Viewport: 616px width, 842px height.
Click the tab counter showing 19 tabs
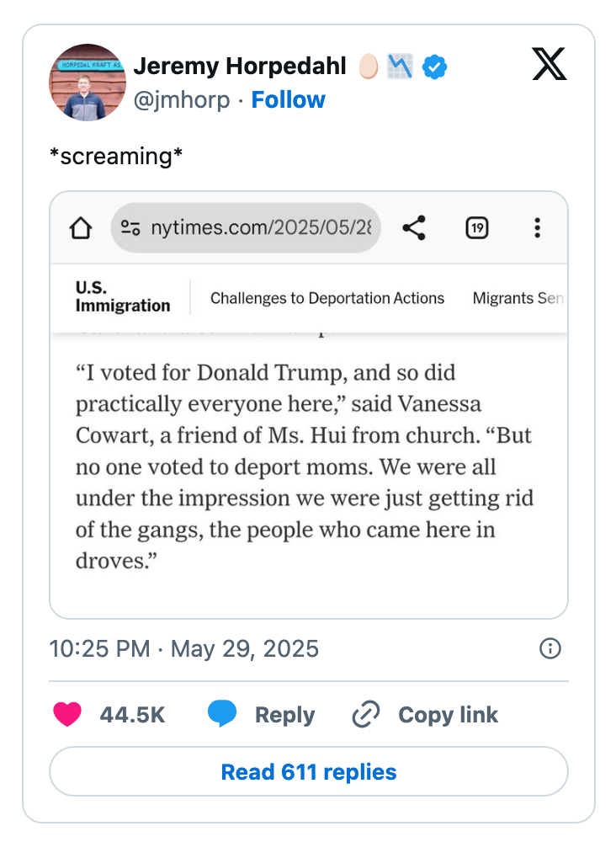tap(476, 227)
